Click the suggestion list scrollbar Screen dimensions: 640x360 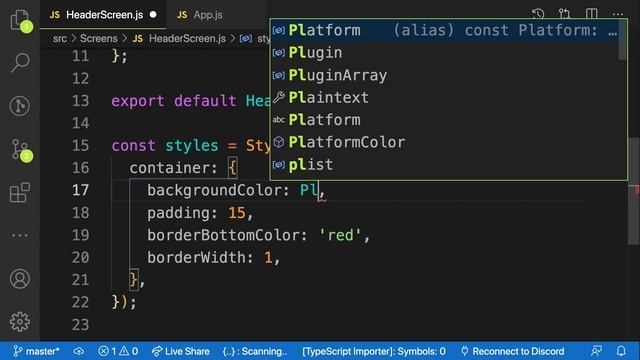pyautogui.click(x=622, y=40)
